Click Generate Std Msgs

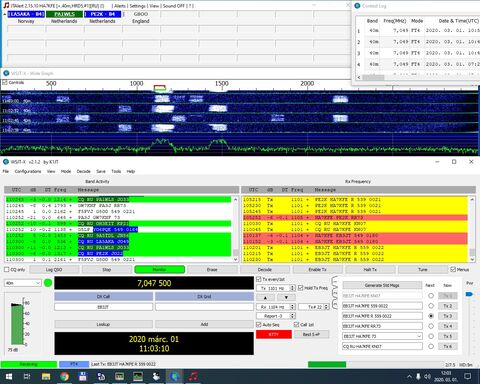click(x=382, y=285)
